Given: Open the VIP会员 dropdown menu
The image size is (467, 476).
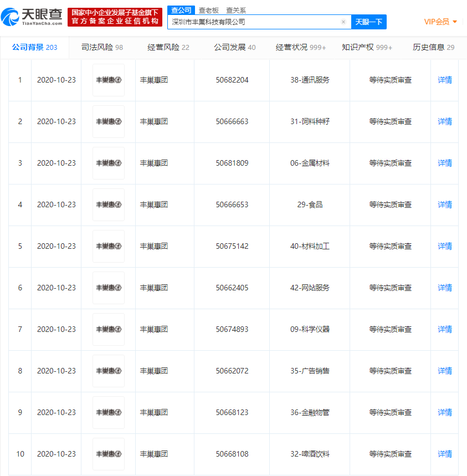Looking at the screenshot, I should click(x=440, y=22).
